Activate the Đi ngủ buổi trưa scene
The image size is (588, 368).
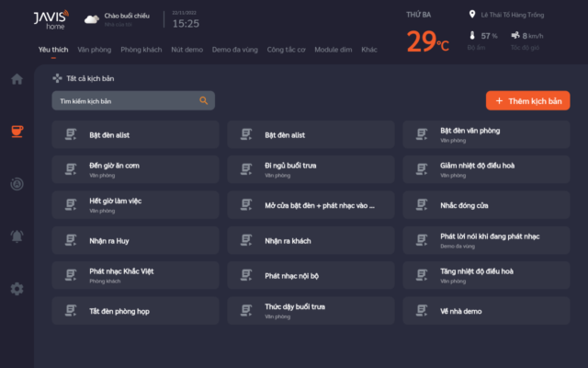(311, 169)
